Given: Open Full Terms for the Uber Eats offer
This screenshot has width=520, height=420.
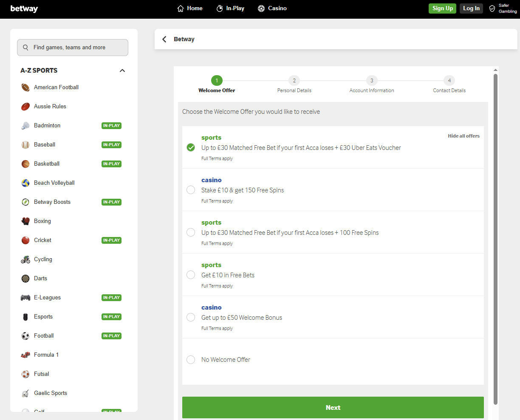Looking at the screenshot, I should (217, 158).
